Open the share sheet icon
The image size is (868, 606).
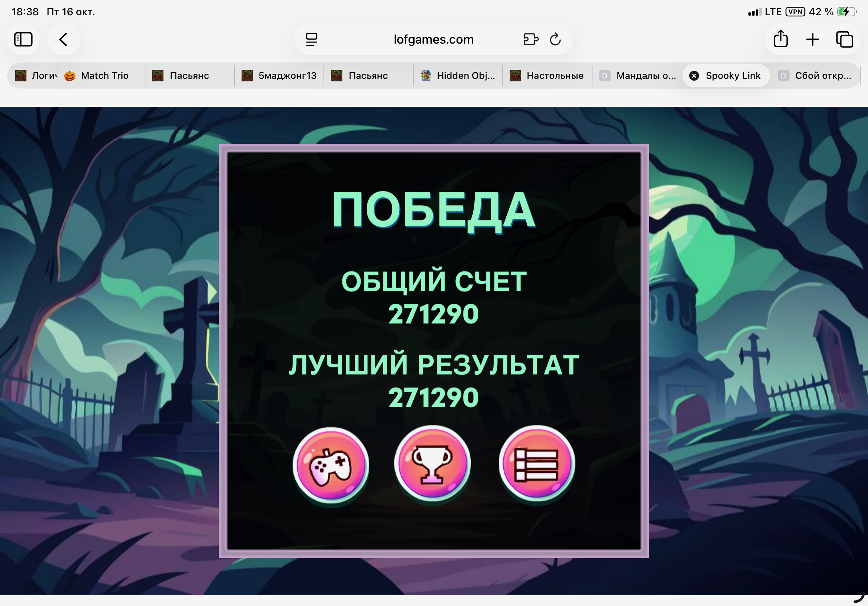(x=781, y=39)
